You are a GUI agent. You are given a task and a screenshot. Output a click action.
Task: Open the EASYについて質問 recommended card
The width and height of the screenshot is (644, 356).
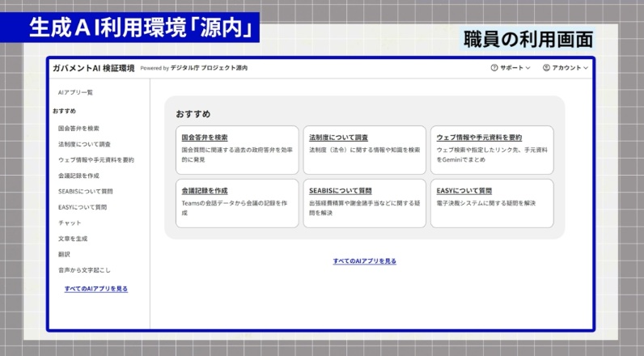491,202
